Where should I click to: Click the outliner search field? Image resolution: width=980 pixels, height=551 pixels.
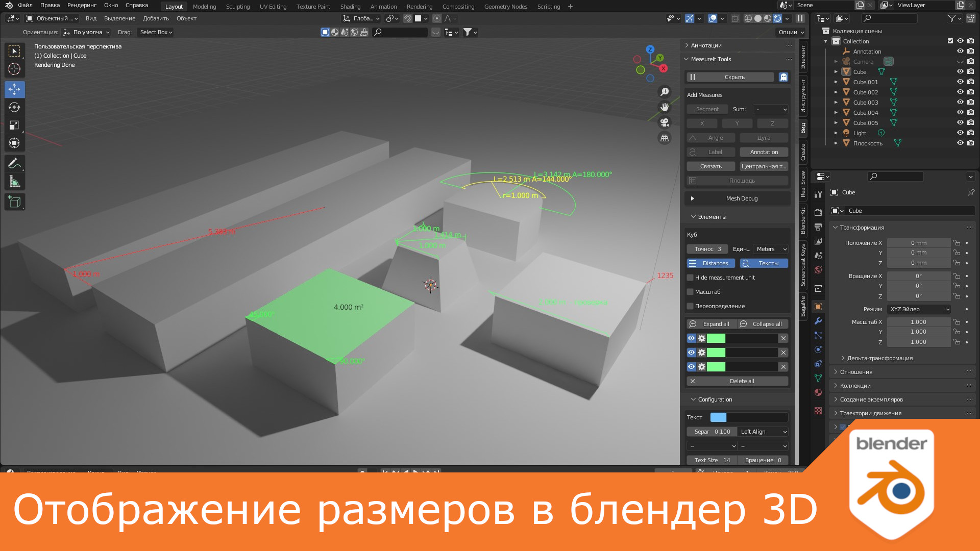(x=889, y=18)
